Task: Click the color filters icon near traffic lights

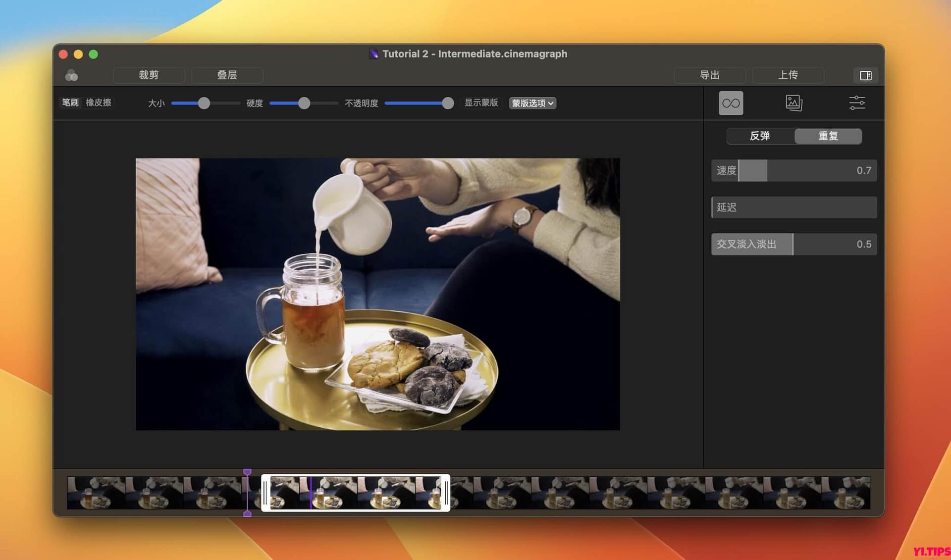Action: tap(71, 75)
